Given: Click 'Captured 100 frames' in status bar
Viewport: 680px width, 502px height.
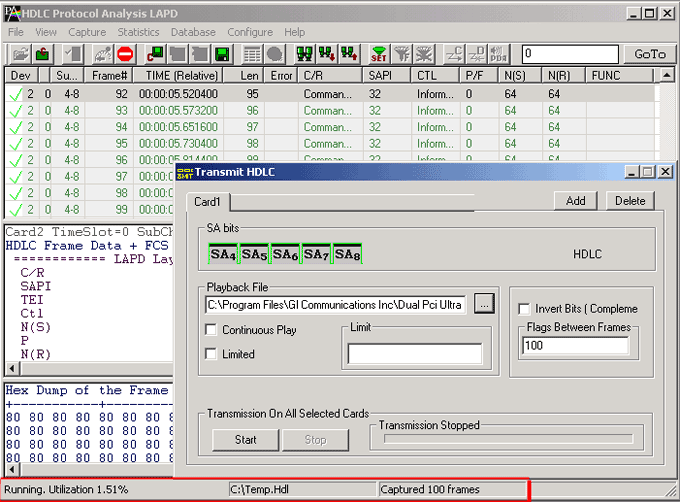Looking at the screenshot, I should coord(430,489).
